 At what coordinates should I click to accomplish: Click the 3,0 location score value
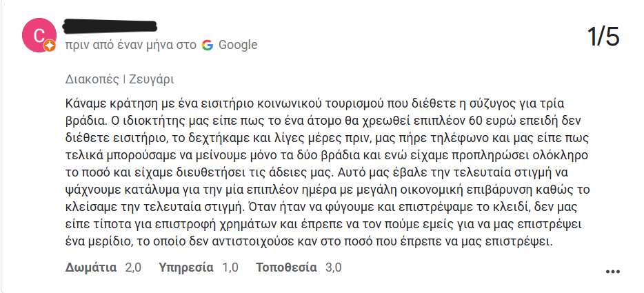point(333,267)
